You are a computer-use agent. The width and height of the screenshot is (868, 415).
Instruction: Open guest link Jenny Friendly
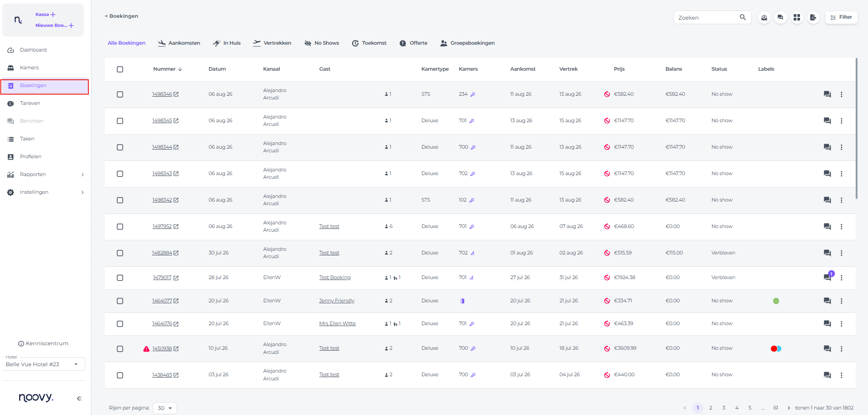point(337,301)
